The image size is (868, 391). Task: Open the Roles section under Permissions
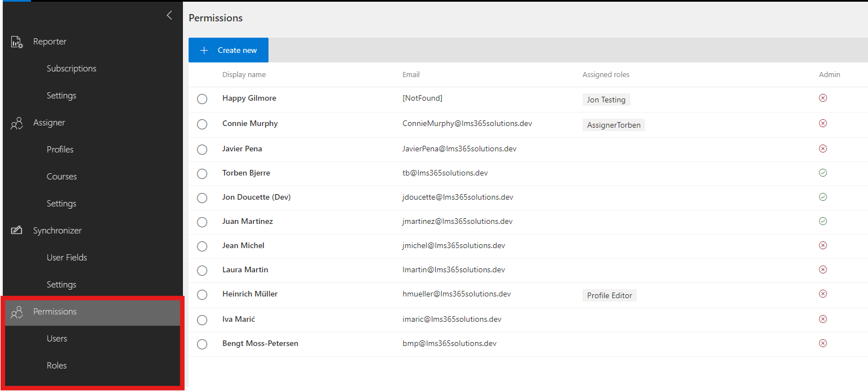[x=56, y=365]
